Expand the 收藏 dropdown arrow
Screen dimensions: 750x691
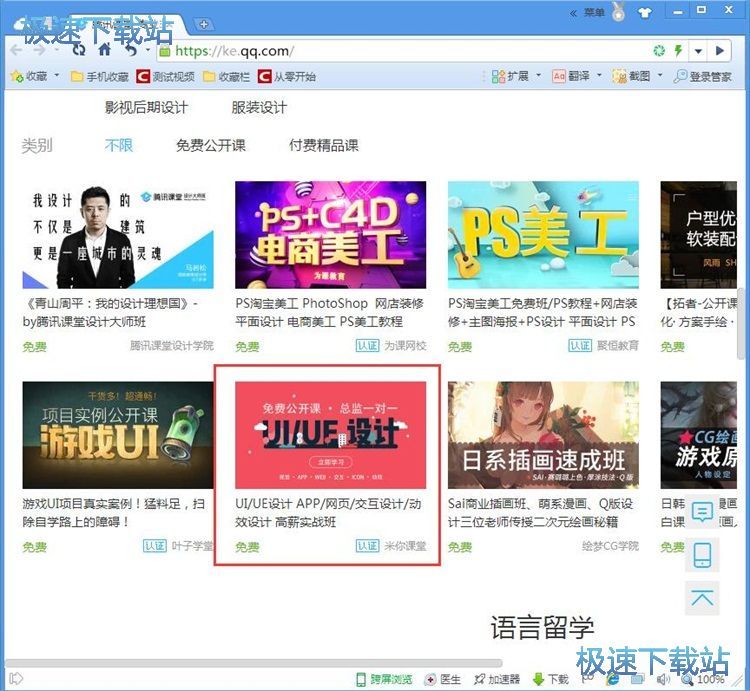[x=57, y=75]
